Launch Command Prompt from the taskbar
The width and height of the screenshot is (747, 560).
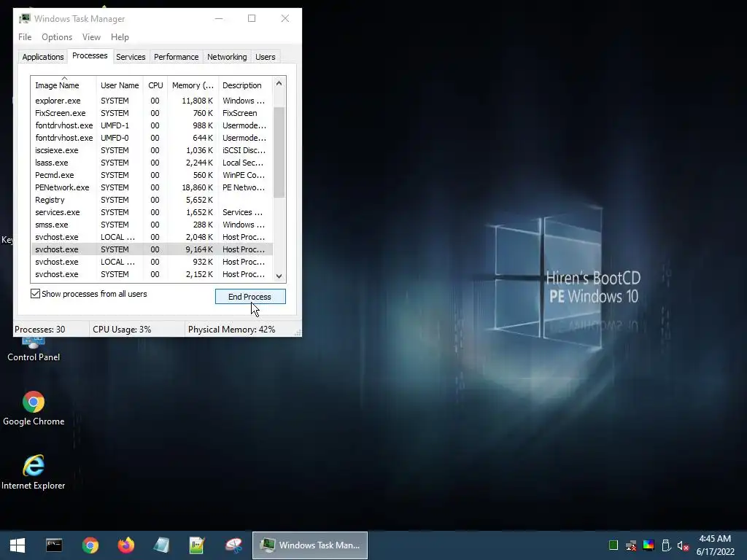(54, 545)
